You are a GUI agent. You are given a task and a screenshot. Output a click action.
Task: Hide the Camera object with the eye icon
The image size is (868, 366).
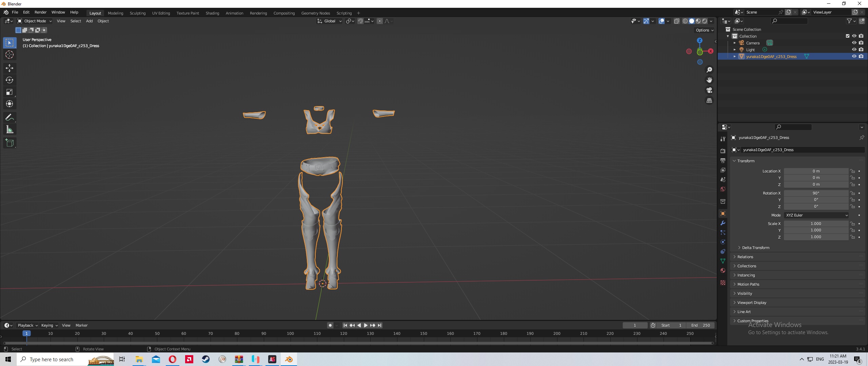[x=854, y=43]
